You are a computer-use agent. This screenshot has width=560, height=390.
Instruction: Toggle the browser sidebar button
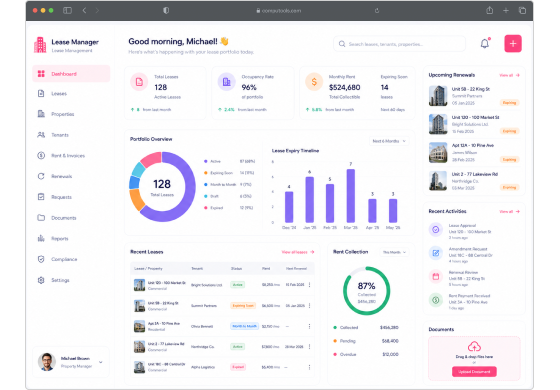click(67, 11)
